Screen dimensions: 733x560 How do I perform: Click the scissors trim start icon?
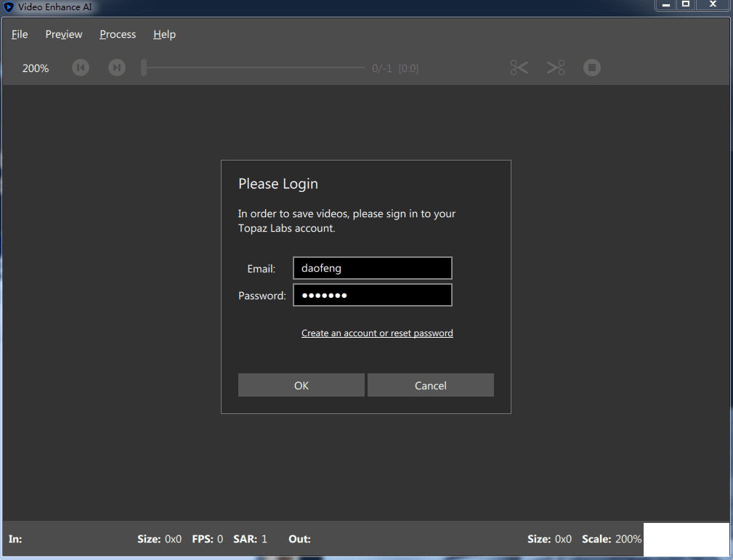[519, 68]
